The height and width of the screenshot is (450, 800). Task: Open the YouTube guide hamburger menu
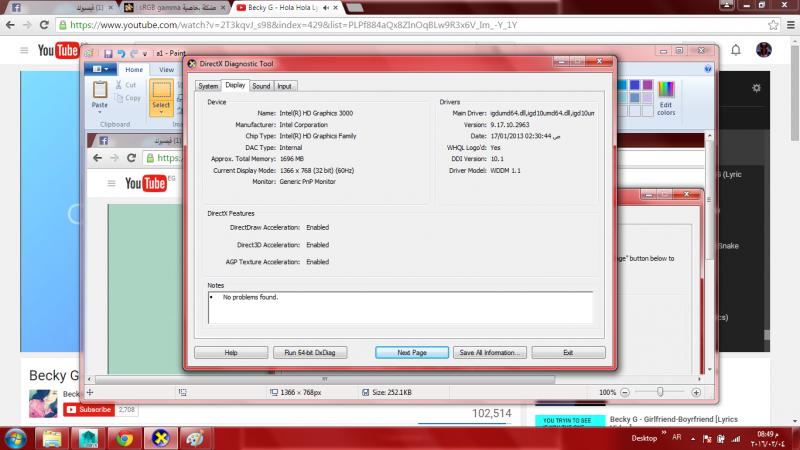[24, 50]
